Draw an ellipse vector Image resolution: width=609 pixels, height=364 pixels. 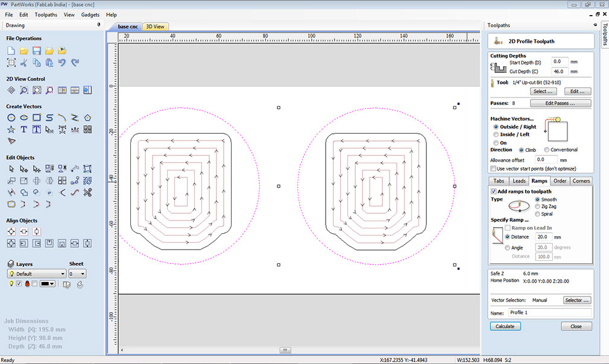[x=24, y=118]
